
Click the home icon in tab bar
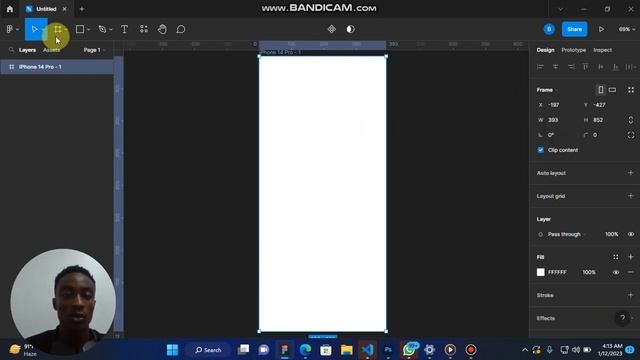(x=10, y=9)
